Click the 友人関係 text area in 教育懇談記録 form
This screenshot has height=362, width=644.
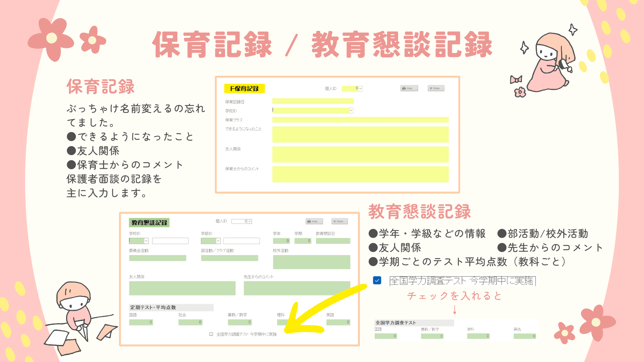182,288
